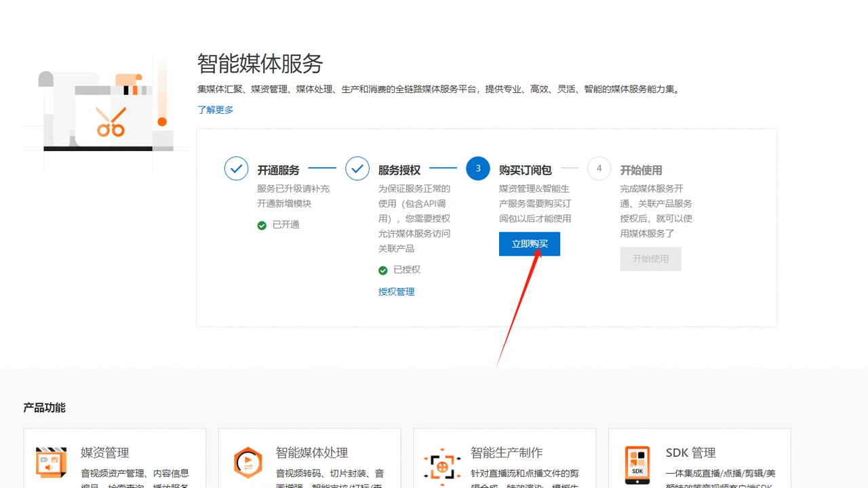Click the SDK 管理 phone icon
The image size is (868, 488).
637,466
